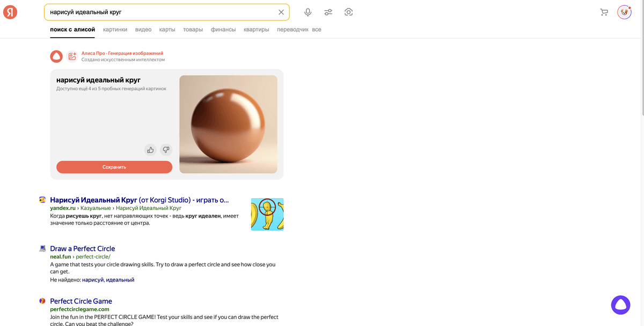Search by image with camera icon
The width and height of the screenshot is (644, 326).
point(349,12)
